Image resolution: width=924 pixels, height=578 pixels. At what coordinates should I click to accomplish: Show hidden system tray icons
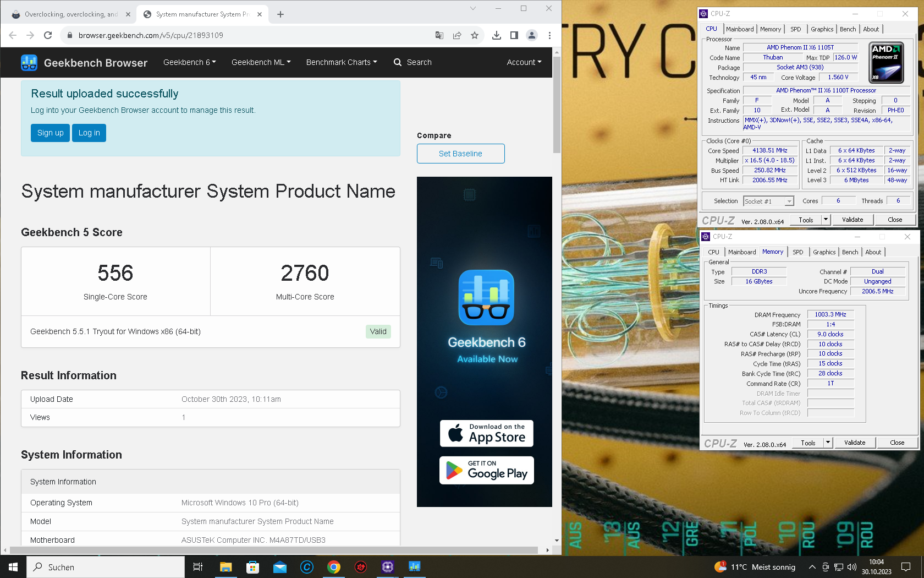812,567
